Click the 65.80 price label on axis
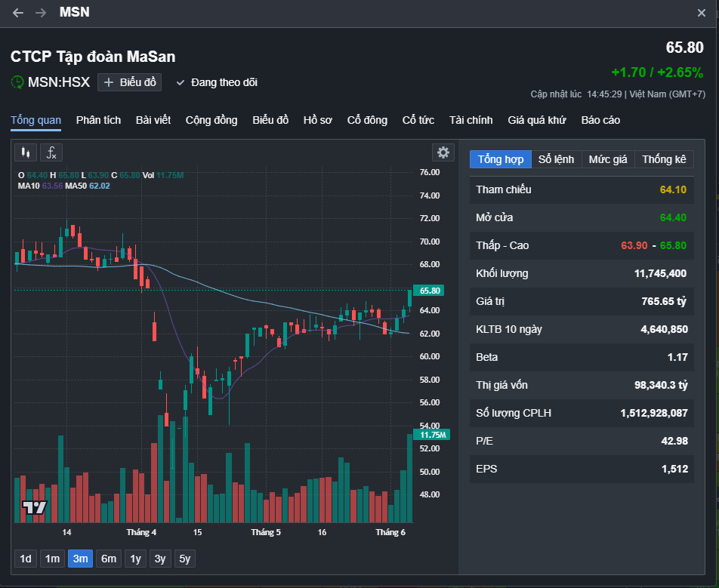The height and width of the screenshot is (588, 719). coord(429,291)
